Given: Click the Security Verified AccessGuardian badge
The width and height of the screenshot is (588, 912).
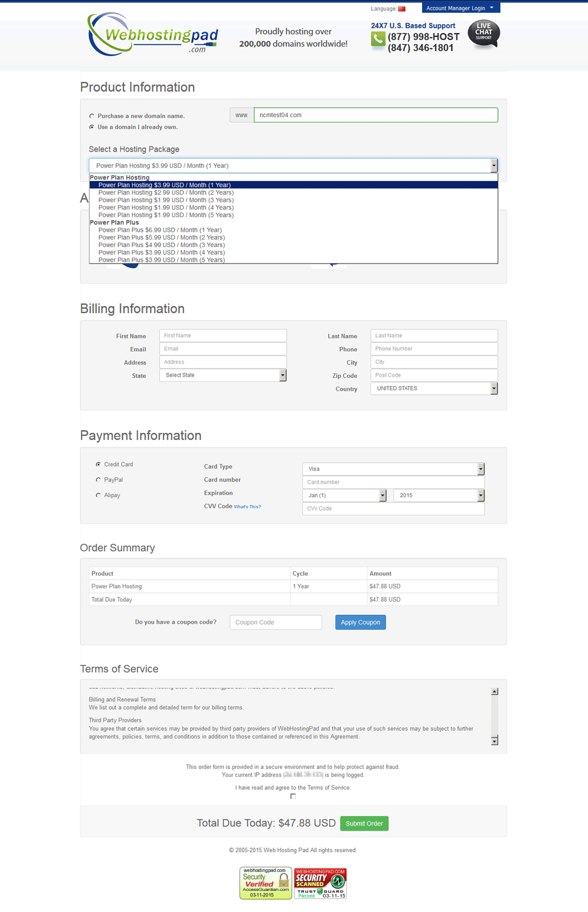Looking at the screenshot, I should click(265, 883).
